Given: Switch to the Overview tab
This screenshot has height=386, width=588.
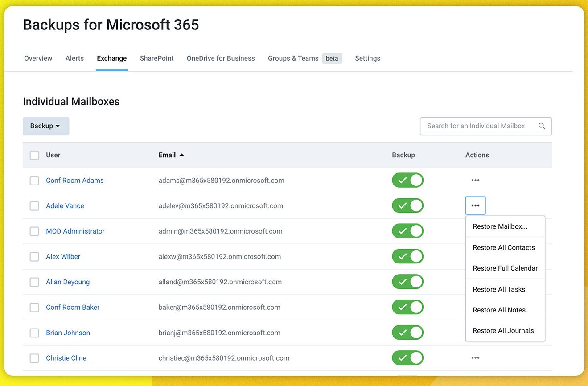Looking at the screenshot, I should (38, 58).
